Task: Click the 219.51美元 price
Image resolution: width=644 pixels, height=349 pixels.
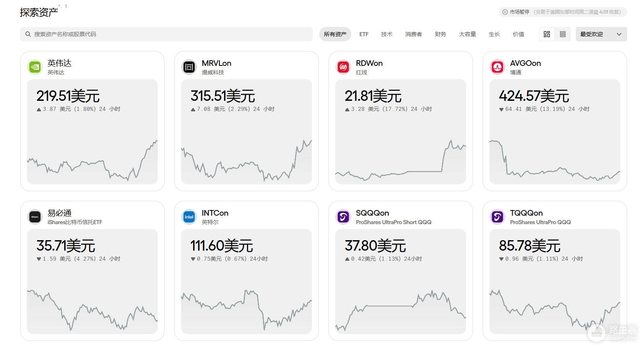Action: (x=68, y=96)
